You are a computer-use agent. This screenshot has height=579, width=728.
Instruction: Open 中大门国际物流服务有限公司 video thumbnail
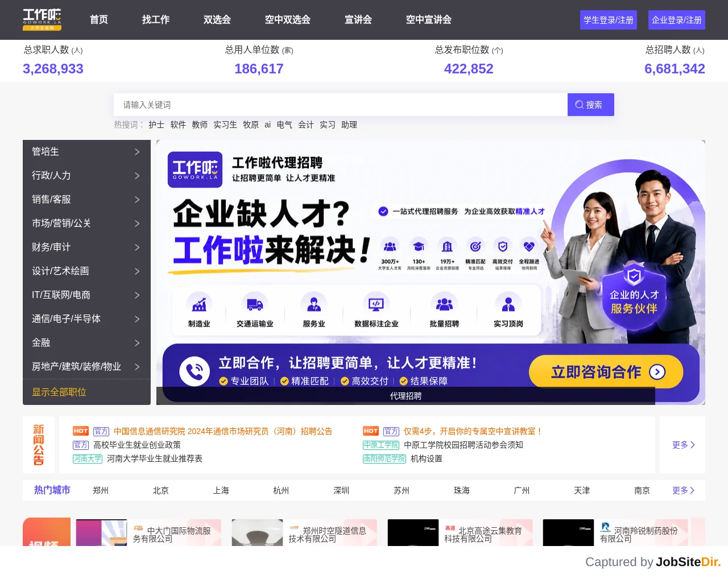tap(101, 533)
